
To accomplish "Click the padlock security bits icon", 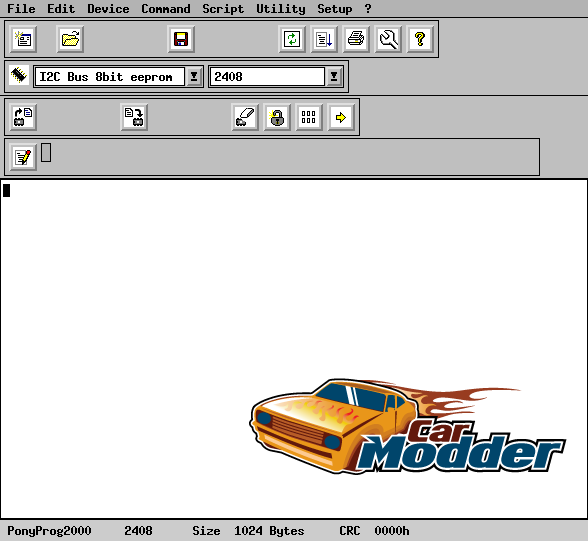I will (x=277, y=117).
